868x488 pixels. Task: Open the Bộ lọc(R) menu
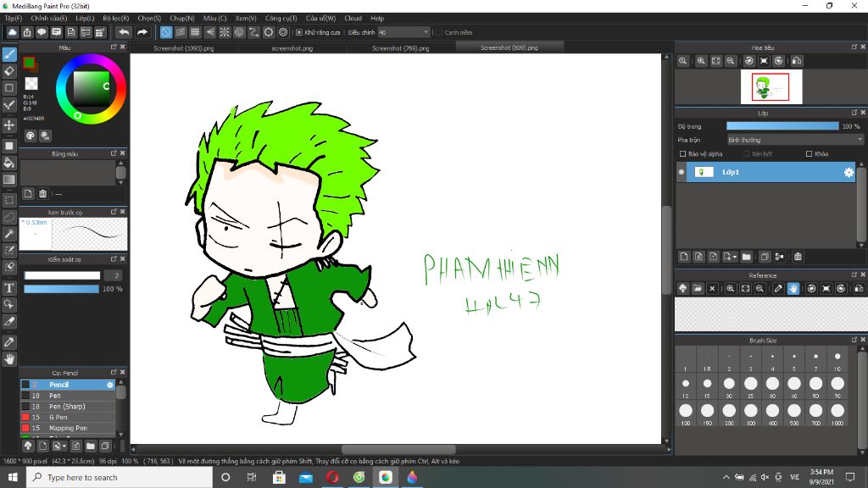[115, 19]
